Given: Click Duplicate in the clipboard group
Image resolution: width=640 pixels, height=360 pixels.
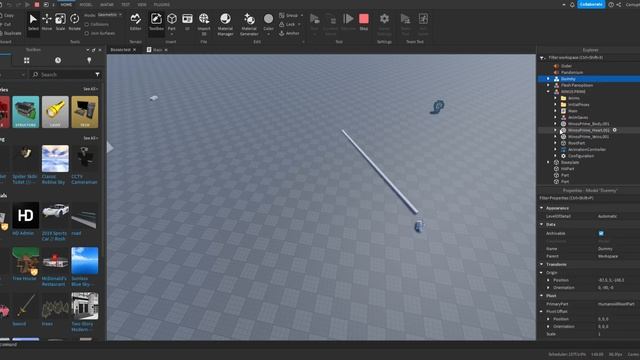Looking at the screenshot, I should coord(11,33).
